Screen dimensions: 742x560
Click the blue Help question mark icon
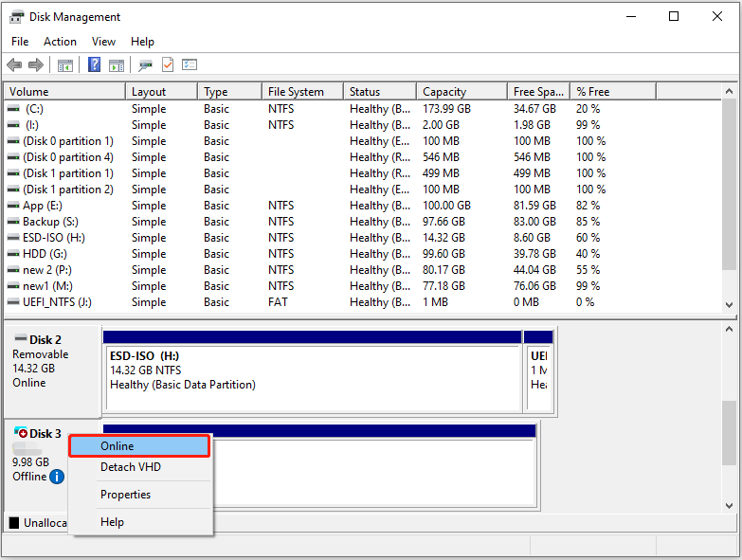click(94, 64)
